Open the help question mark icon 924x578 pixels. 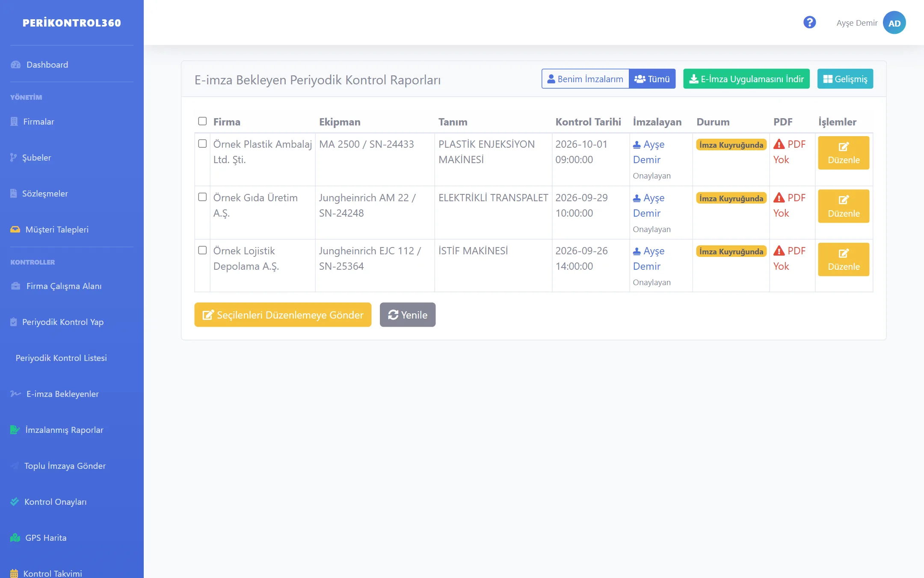(809, 22)
